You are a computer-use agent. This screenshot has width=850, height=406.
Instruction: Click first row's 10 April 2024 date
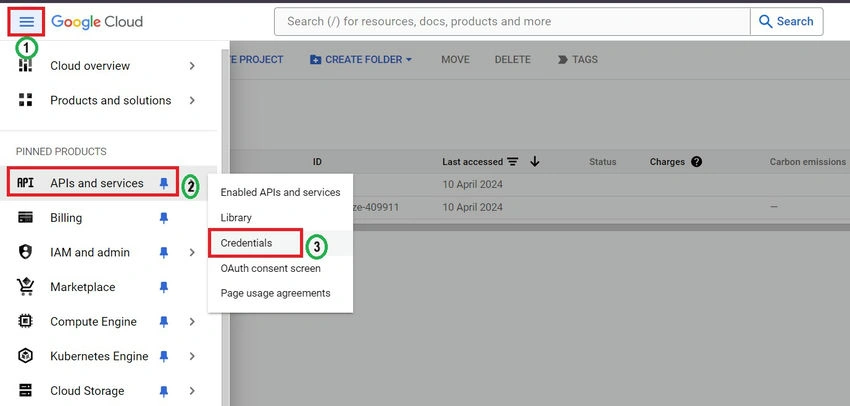tap(473, 184)
